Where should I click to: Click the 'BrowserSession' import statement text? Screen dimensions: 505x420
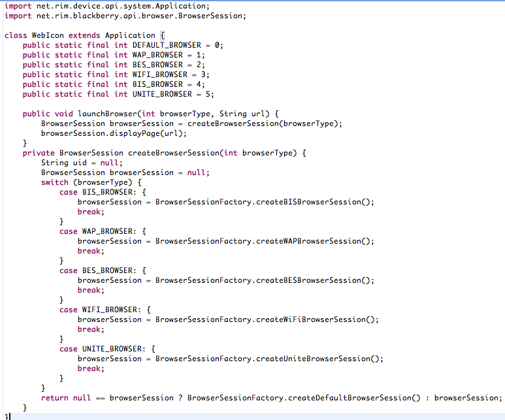coord(125,16)
